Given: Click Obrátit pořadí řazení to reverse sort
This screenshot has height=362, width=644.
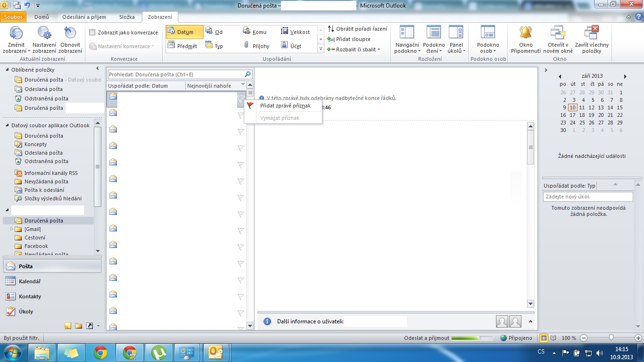Looking at the screenshot, I should coord(358,29).
